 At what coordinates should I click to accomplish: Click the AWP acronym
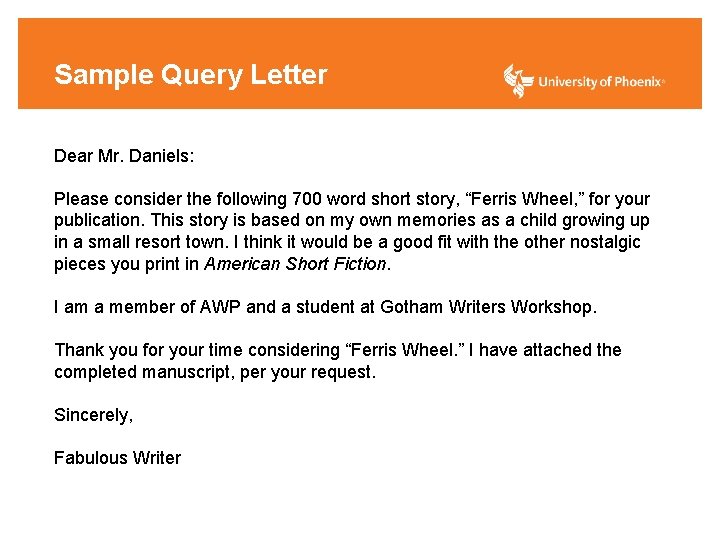tap(220, 307)
